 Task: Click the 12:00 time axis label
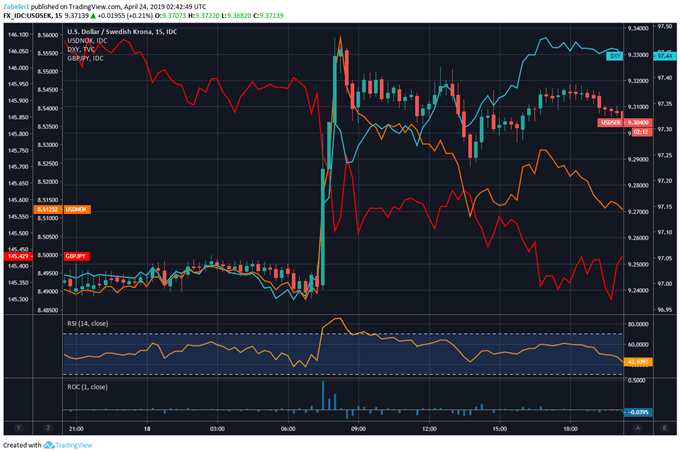click(x=429, y=429)
